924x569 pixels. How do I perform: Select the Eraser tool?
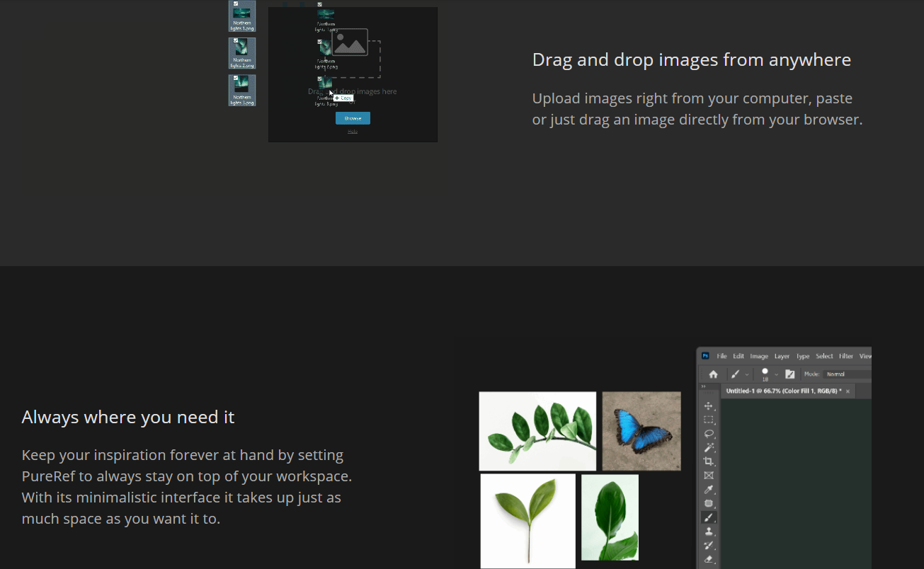pyautogui.click(x=708, y=559)
